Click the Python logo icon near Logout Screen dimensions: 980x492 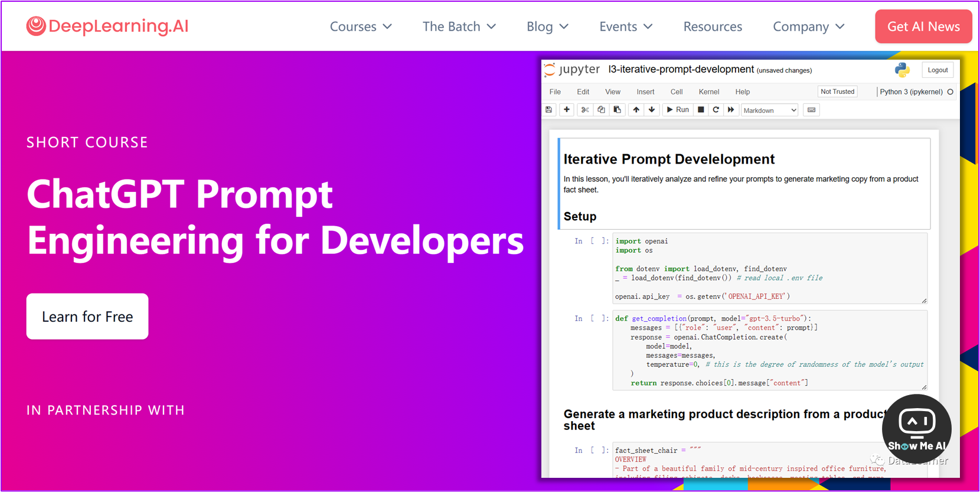click(x=902, y=70)
